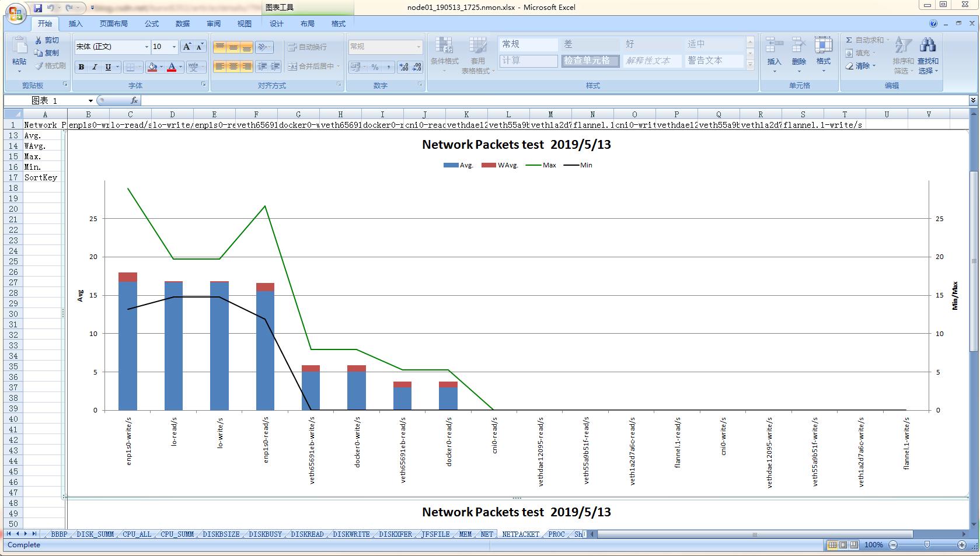This screenshot has height=556, width=980.
Task: Click the zoom slider handle
Action: pos(927,545)
